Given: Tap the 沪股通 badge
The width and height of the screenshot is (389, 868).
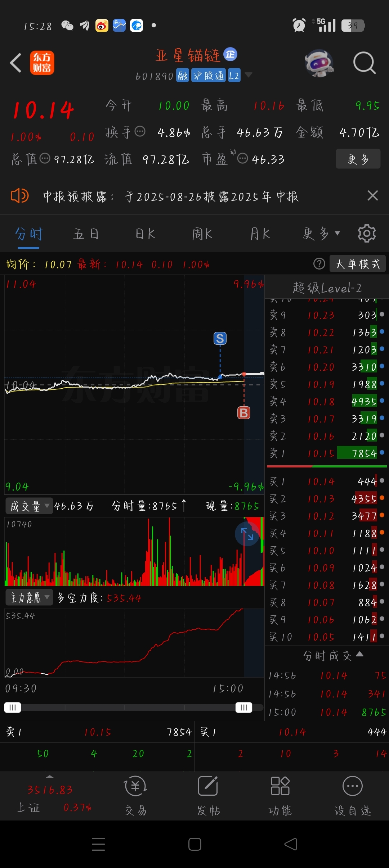Looking at the screenshot, I should [209, 76].
